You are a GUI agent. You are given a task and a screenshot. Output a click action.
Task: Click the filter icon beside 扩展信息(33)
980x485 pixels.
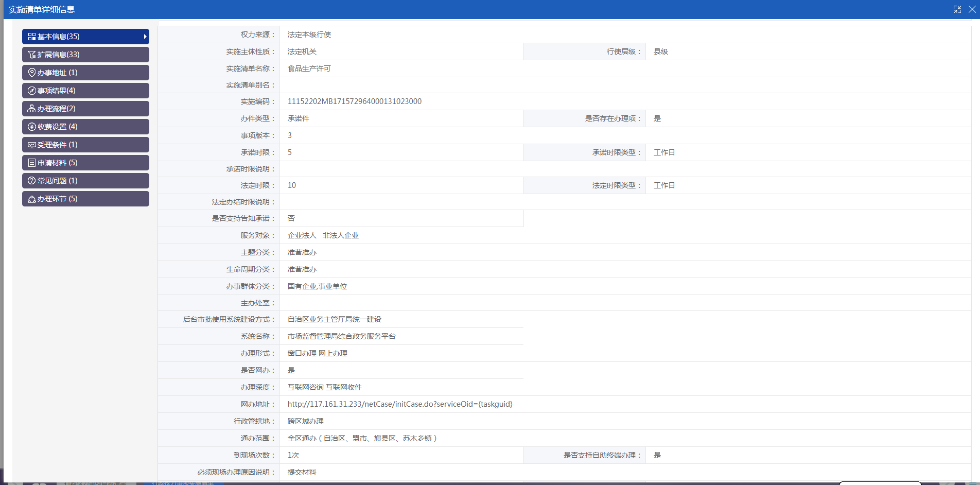point(32,55)
